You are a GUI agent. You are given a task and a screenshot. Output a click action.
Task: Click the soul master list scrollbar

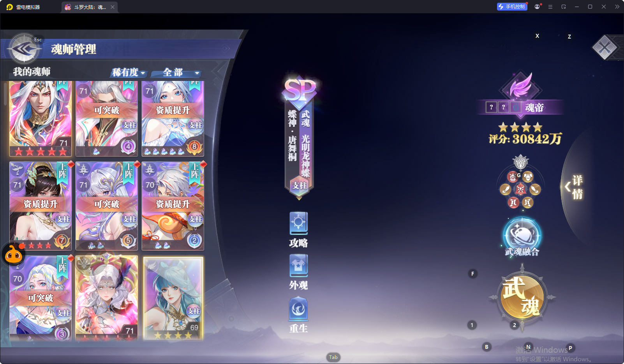click(x=5, y=93)
